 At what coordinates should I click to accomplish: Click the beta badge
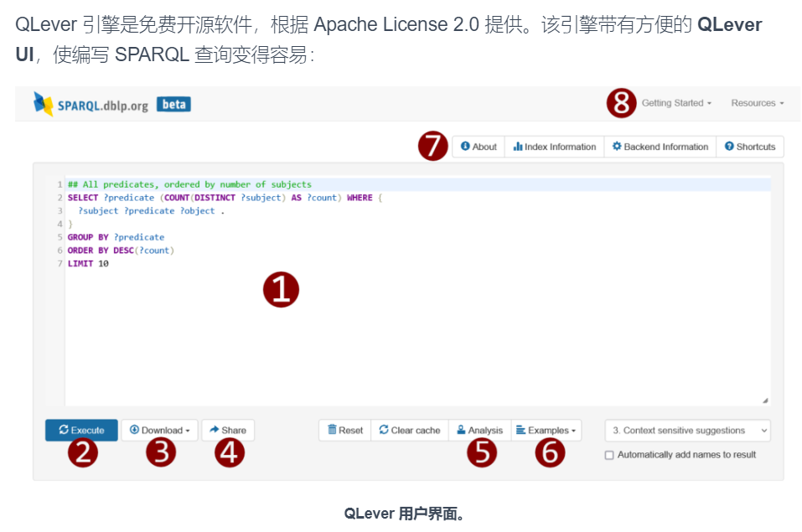click(174, 105)
